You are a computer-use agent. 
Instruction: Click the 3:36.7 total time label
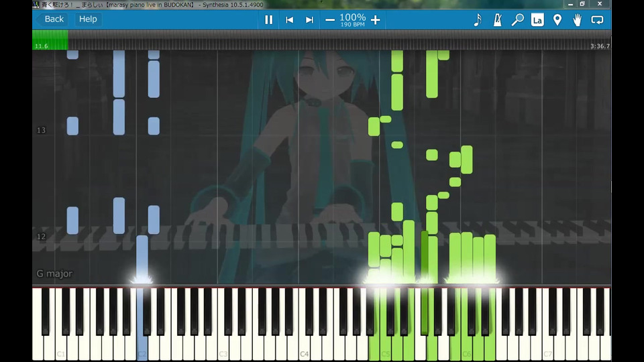(600, 46)
